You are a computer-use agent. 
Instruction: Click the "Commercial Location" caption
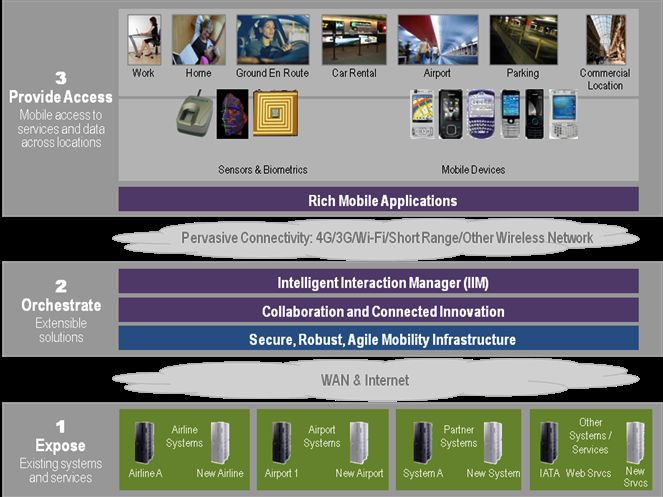point(605,79)
